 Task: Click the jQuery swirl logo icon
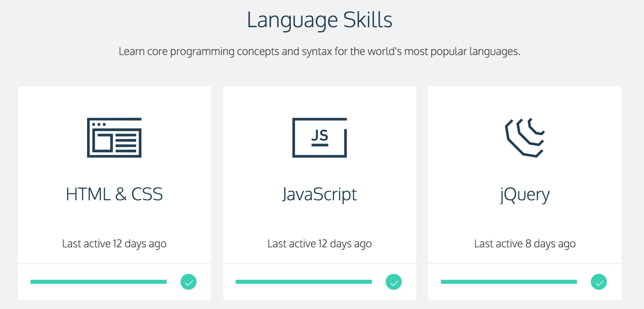pos(524,138)
